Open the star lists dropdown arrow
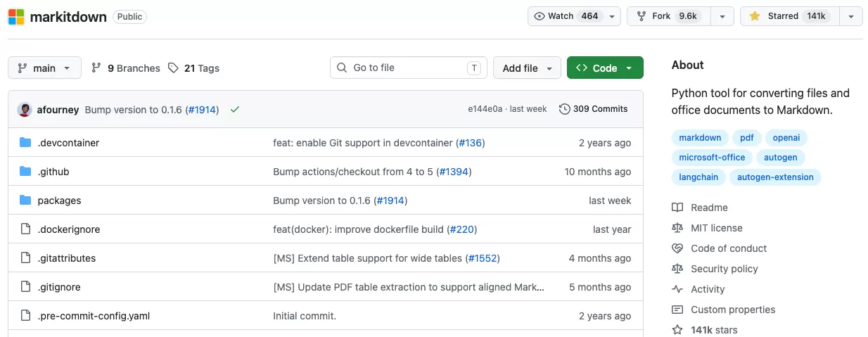This screenshot has height=337, width=868. click(851, 16)
